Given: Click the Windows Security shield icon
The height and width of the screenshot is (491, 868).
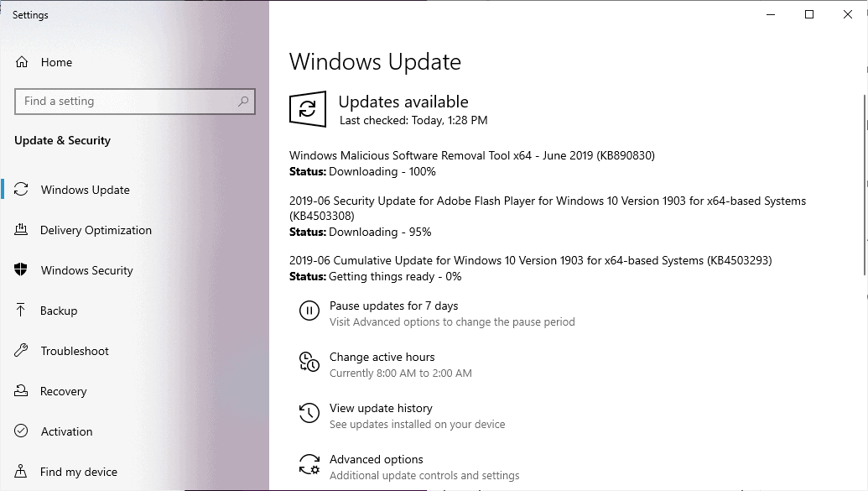Looking at the screenshot, I should tap(20, 270).
